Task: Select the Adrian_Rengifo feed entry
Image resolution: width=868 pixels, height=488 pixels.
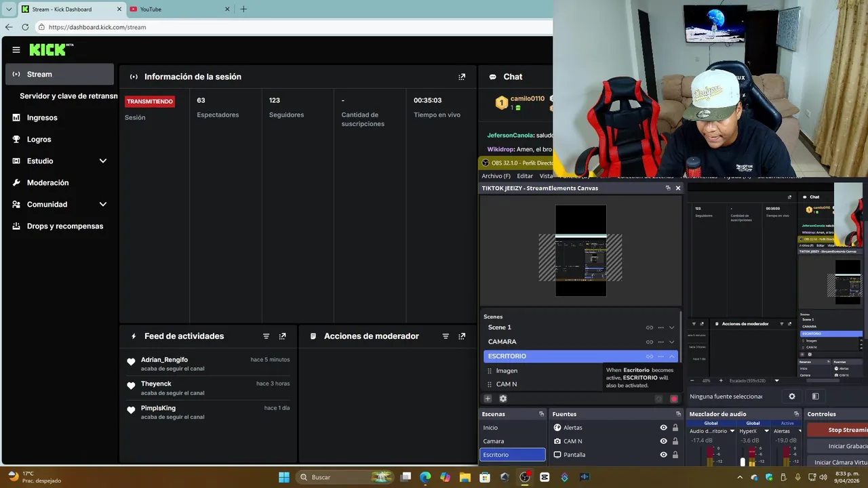Action: [x=209, y=364]
